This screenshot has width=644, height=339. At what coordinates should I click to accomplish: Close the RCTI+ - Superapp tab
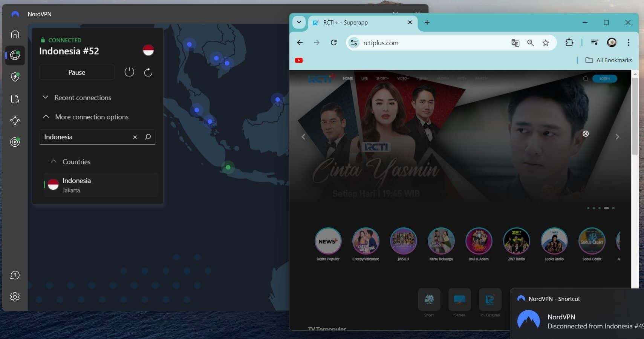(x=410, y=22)
